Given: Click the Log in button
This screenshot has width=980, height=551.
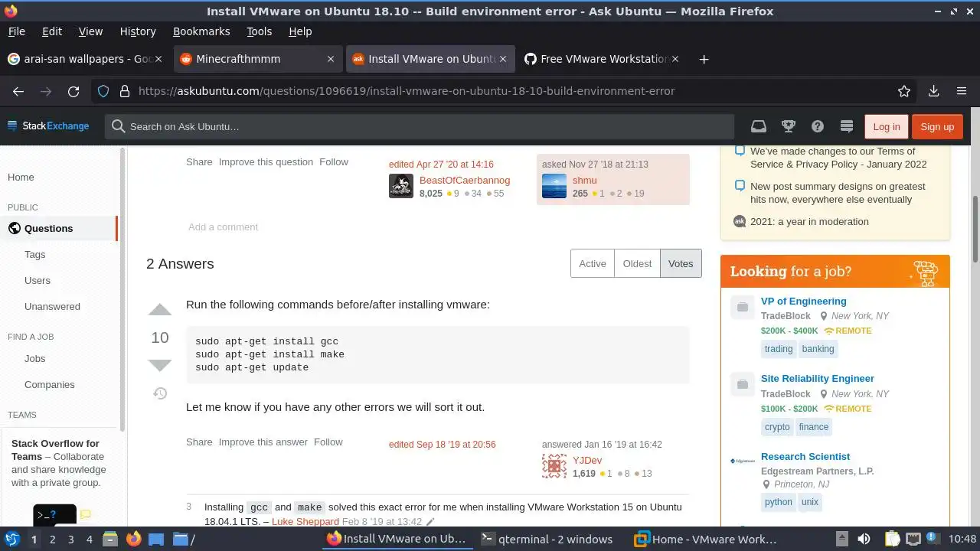Looking at the screenshot, I should tap(887, 126).
